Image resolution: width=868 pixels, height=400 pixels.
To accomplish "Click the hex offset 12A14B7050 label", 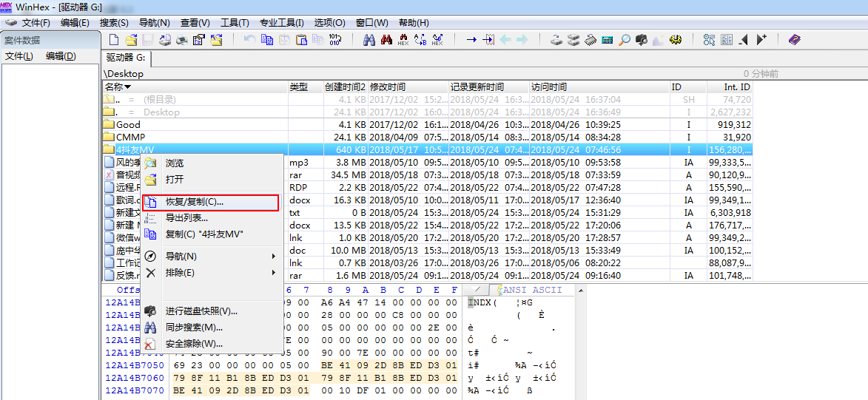I will click(135, 365).
